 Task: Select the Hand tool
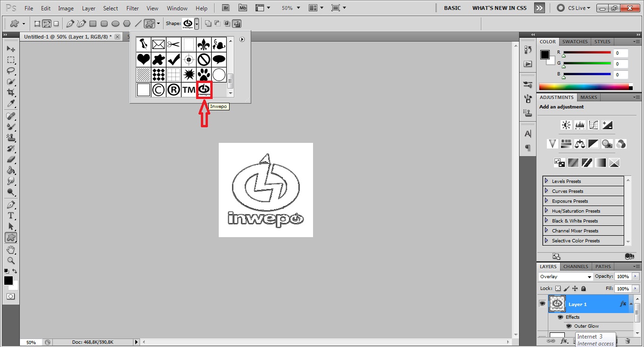click(x=11, y=249)
